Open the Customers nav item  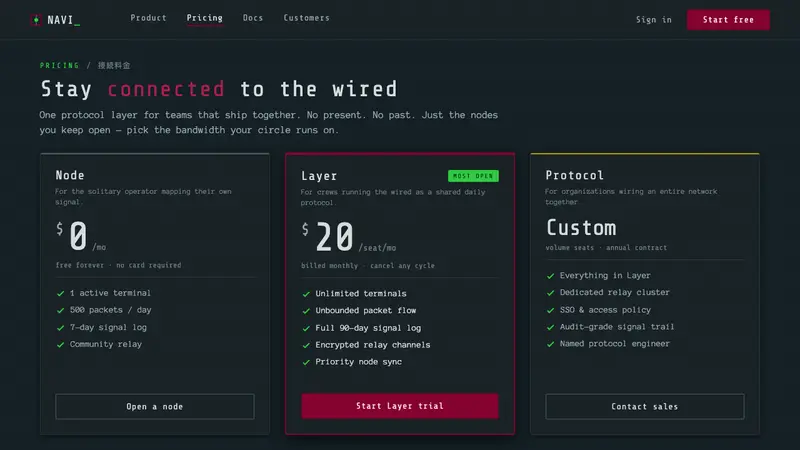[x=307, y=18]
